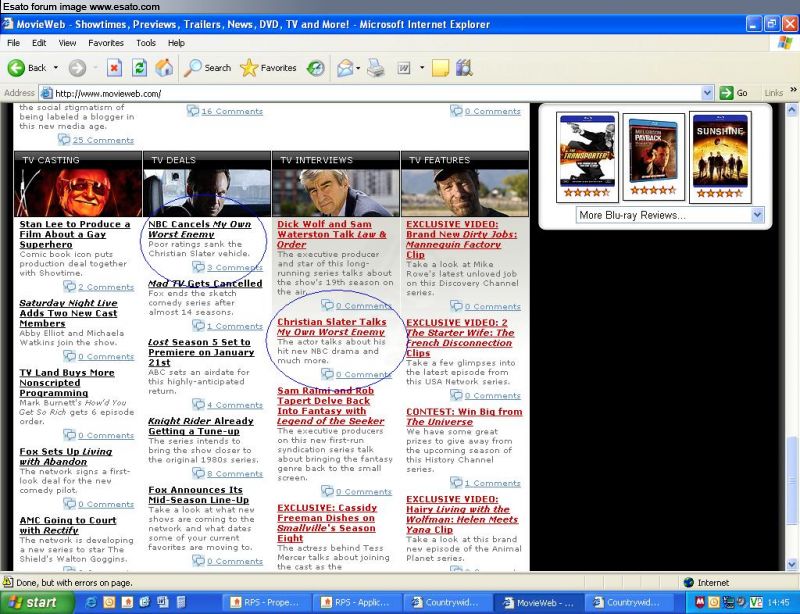Image resolution: width=800 pixels, height=614 pixels.
Task: Open the address bar dropdown list
Action: click(707, 93)
